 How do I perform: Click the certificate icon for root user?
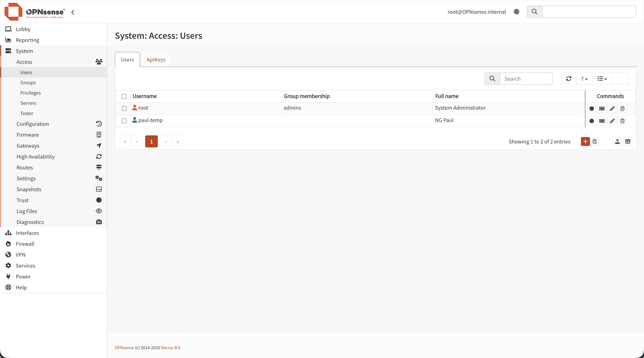click(591, 109)
